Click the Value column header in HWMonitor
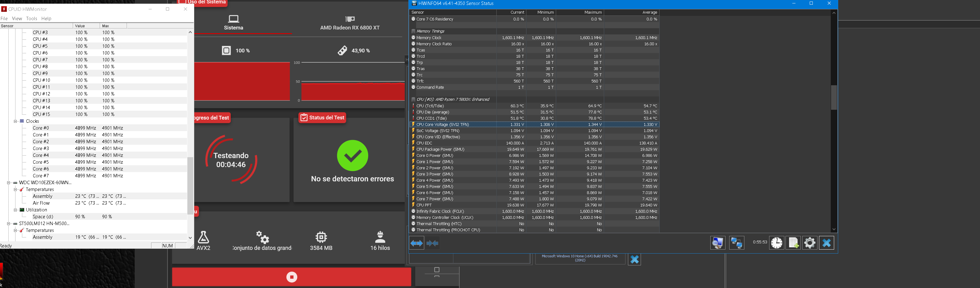Image resolution: width=980 pixels, height=288 pixels. pyautogui.click(x=86, y=26)
